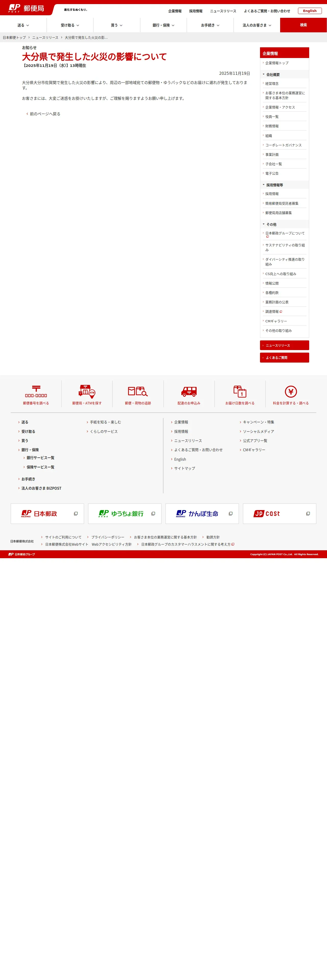Expand the 銀行・保険 navigation menu
Viewport: 327px width, 980px height.
pos(163,25)
